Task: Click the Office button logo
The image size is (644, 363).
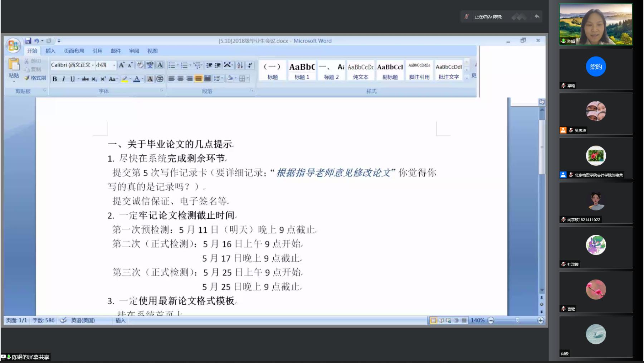Action: point(13,46)
